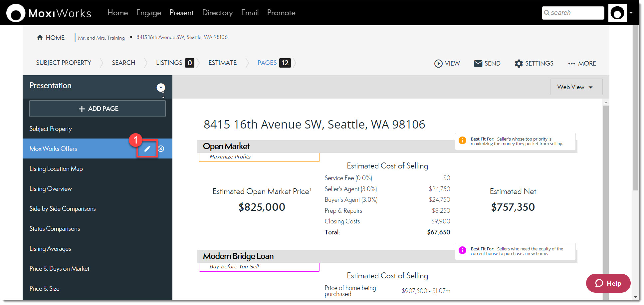Open Settings via the gear icon
This screenshot has width=644, height=305.
519,63
